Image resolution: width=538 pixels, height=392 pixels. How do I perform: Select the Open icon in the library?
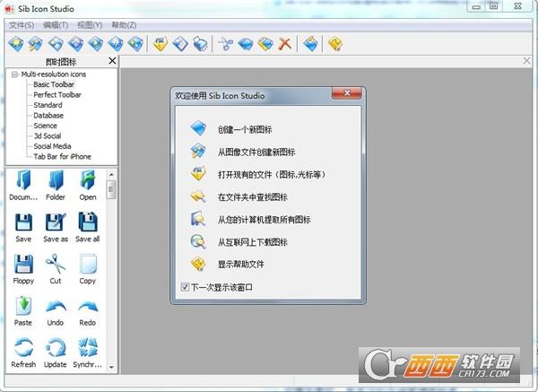point(88,186)
